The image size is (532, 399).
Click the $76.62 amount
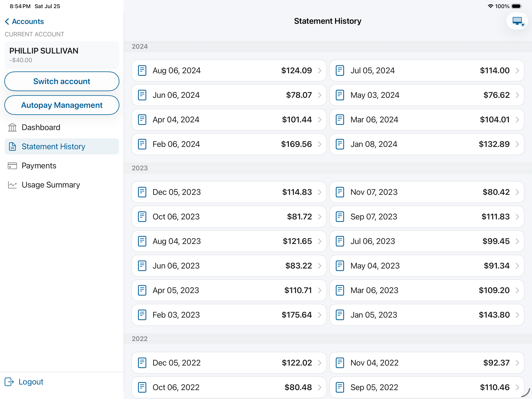(x=497, y=95)
